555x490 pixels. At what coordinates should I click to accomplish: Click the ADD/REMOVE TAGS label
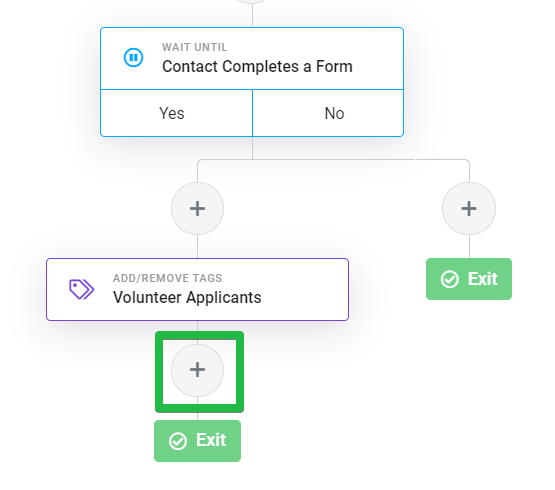[x=167, y=278]
